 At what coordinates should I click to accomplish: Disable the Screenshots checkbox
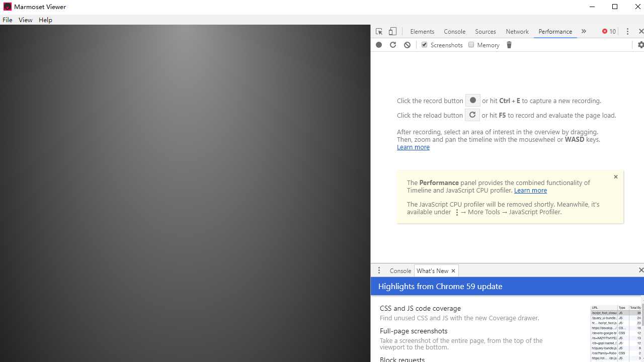tap(424, 45)
